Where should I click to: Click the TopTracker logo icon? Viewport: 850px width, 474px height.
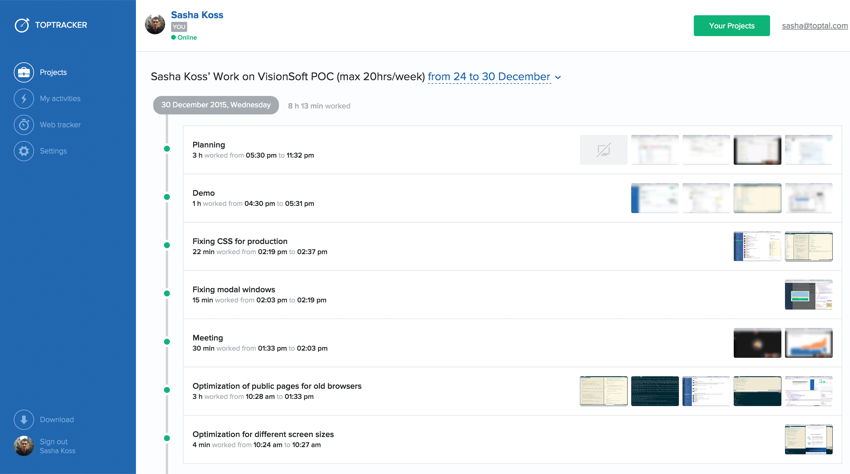(x=22, y=25)
